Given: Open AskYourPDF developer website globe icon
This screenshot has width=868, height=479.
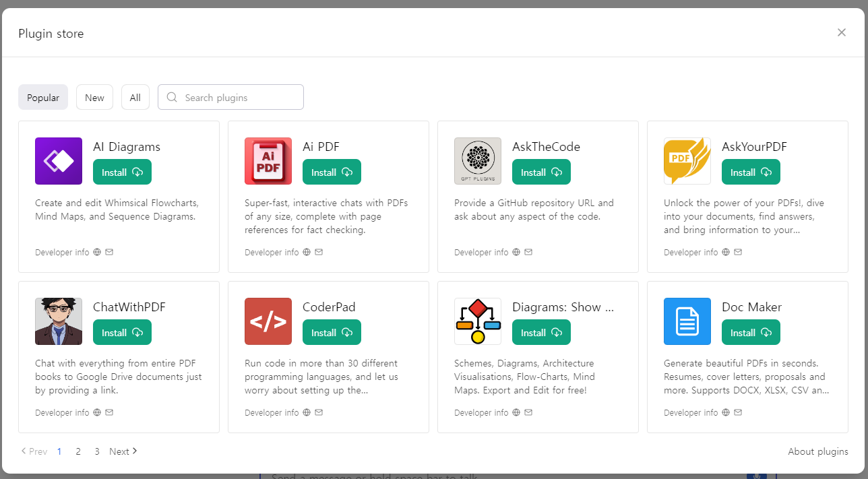Looking at the screenshot, I should 726,252.
